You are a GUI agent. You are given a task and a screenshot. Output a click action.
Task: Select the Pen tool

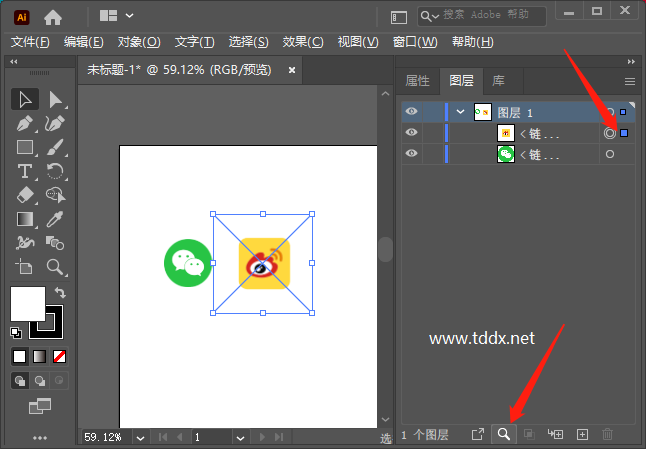(25, 123)
